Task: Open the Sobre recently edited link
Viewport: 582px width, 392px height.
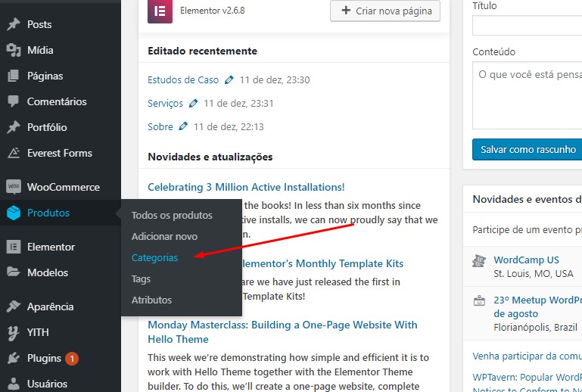Action: 160,126
